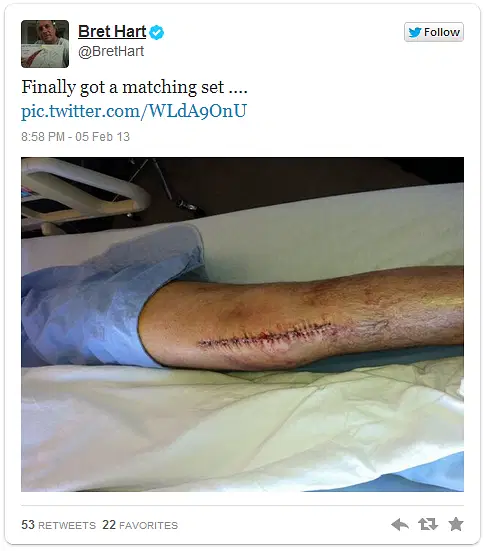
Task: Click the RETWEETS label
Action: pos(67,526)
